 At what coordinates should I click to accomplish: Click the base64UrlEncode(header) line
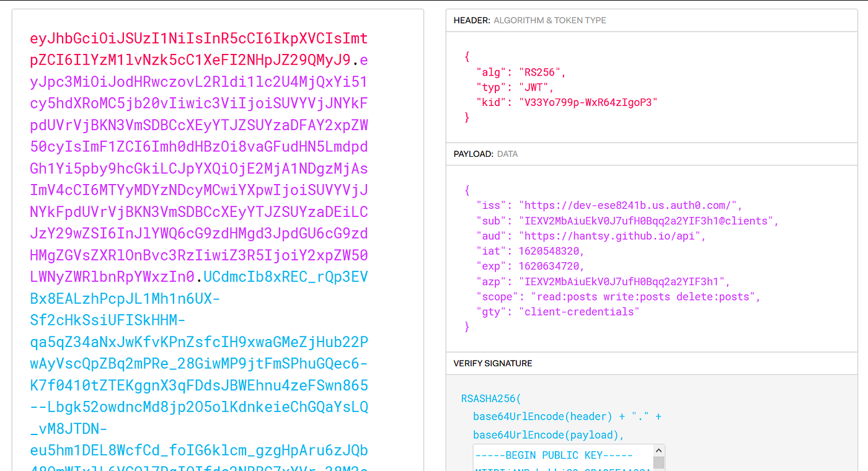567,416
